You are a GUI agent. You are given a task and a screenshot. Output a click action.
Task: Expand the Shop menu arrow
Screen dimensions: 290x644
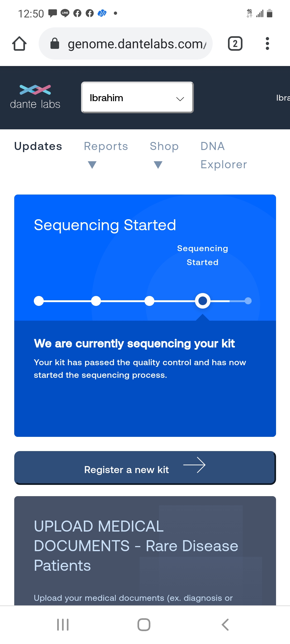click(158, 164)
